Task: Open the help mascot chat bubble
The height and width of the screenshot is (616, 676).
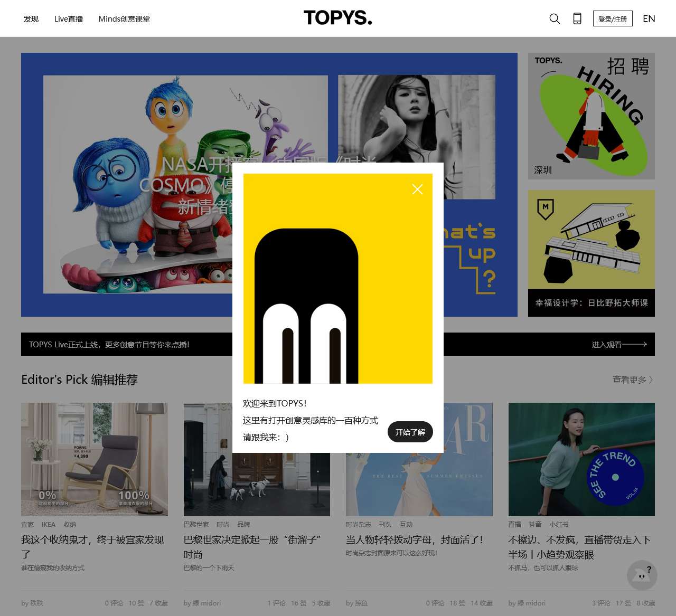Action: point(642,575)
